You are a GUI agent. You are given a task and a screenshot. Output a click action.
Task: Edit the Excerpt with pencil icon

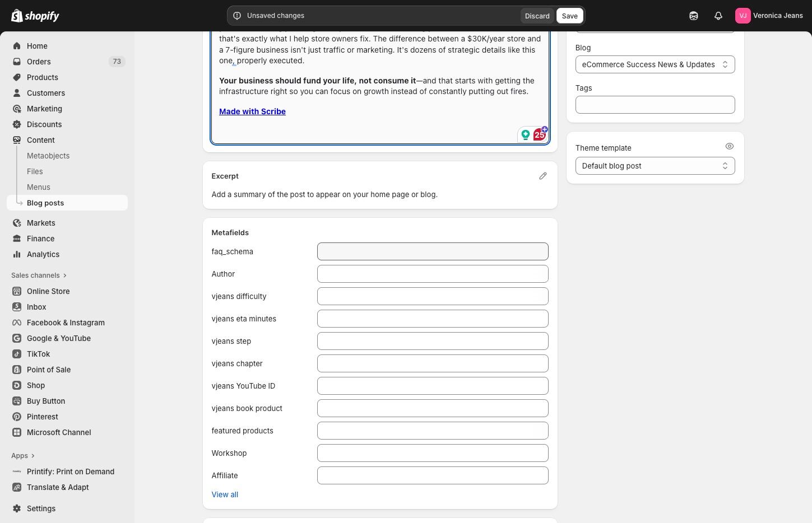click(542, 176)
